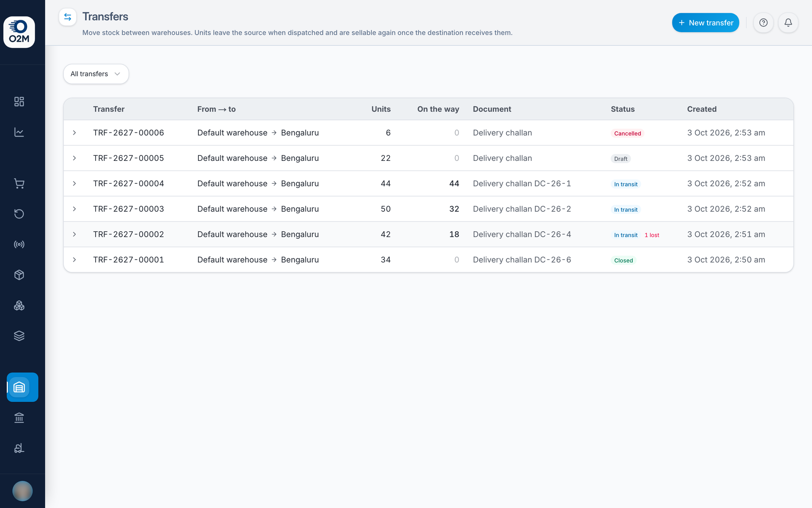
Task: Open the stacked cubes bundles icon
Action: click(19, 305)
